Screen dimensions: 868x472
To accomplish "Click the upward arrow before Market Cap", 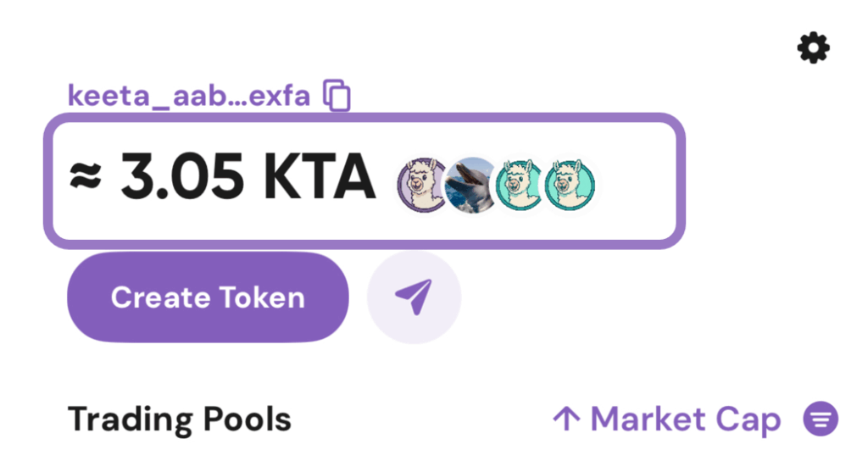I will tap(566, 419).
